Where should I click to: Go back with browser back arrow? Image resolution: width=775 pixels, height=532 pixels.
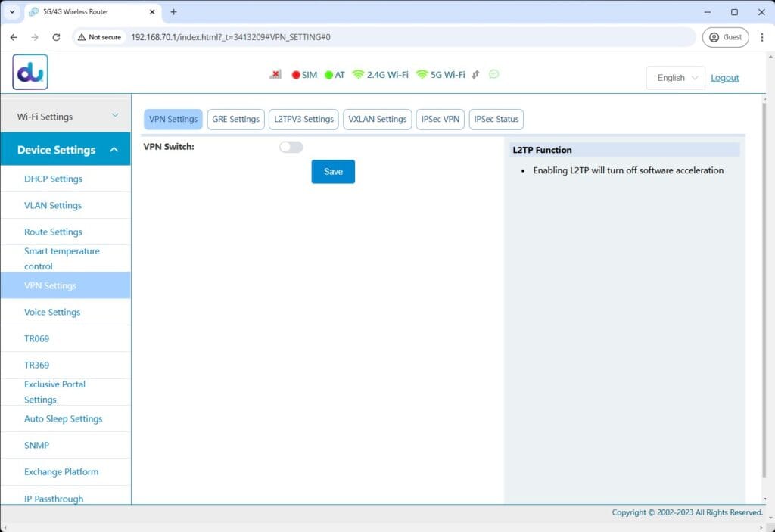click(14, 37)
